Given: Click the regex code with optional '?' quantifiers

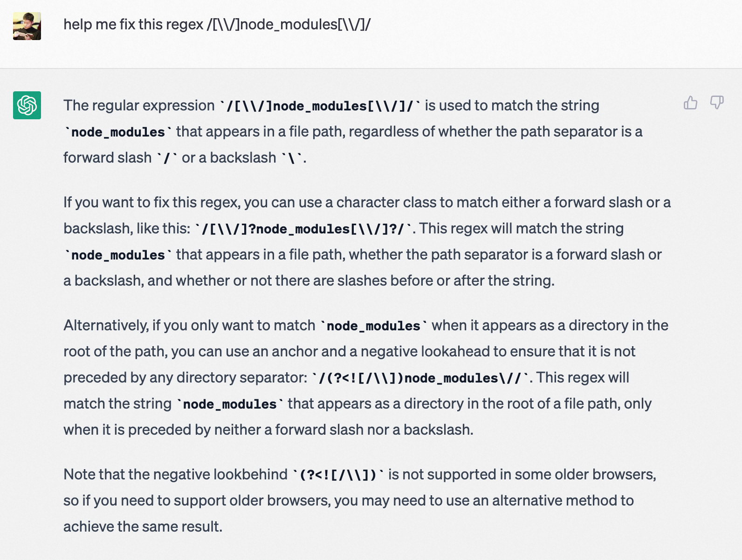Looking at the screenshot, I should 304,229.
